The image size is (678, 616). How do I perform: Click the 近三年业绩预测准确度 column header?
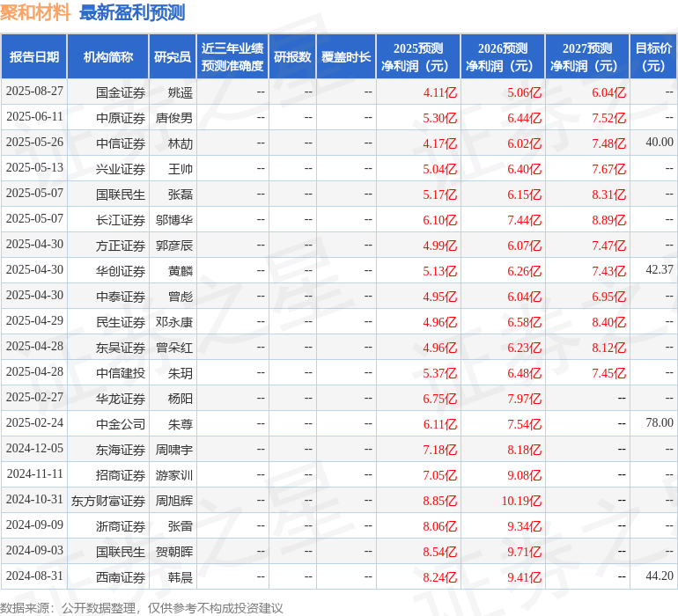[232, 57]
